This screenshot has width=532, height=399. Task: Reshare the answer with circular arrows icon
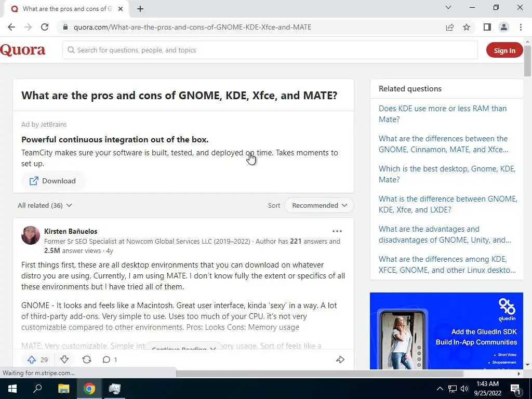(87, 360)
